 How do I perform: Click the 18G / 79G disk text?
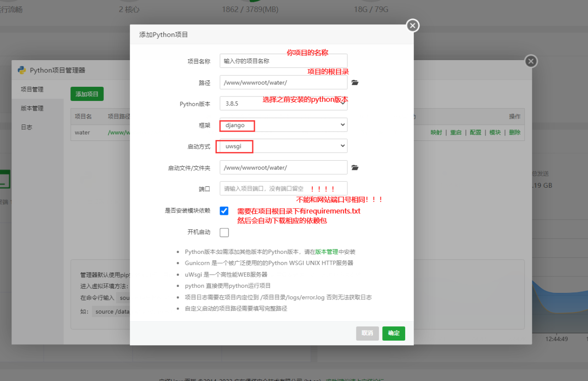tap(371, 9)
